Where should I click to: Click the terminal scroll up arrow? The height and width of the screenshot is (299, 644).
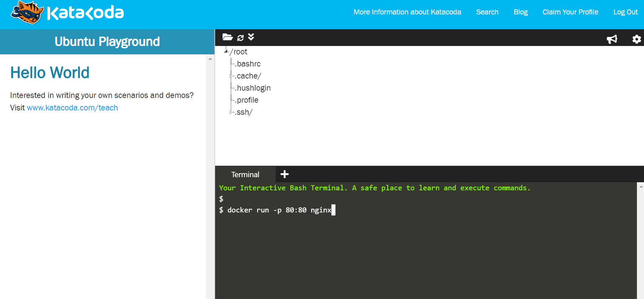click(x=641, y=187)
